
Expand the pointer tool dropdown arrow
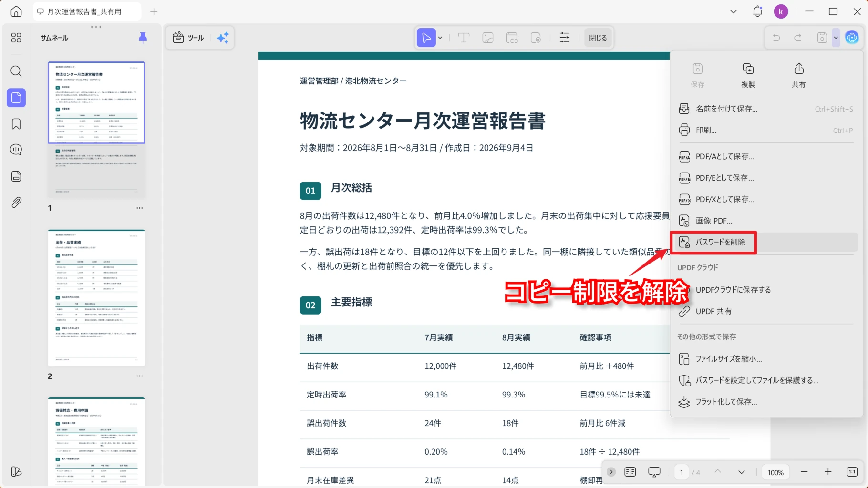point(440,38)
